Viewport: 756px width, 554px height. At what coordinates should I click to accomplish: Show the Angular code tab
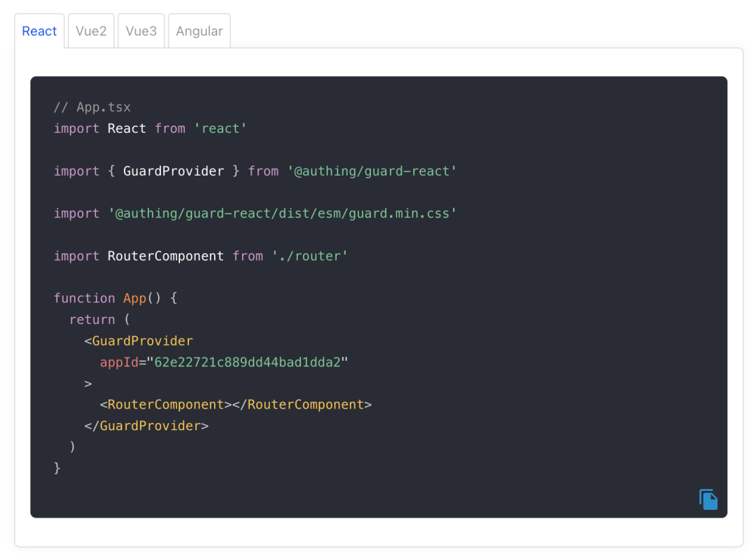pos(199,31)
